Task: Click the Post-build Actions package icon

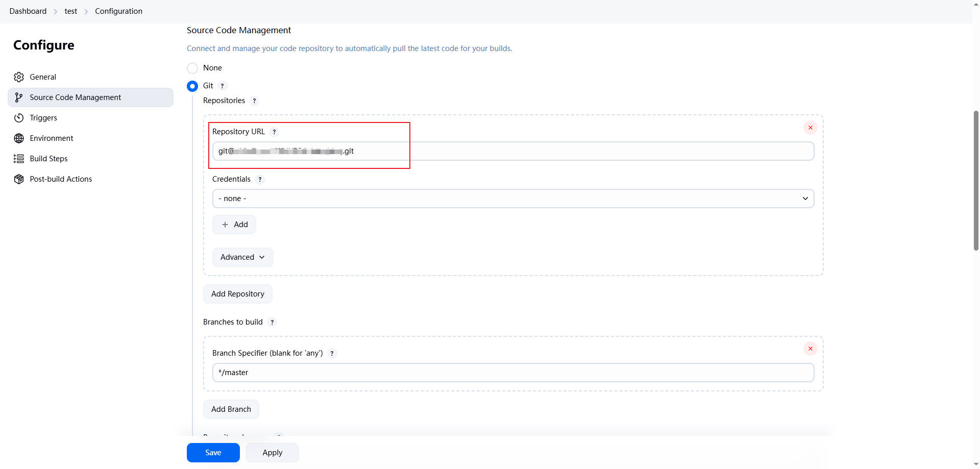Action: pyautogui.click(x=19, y=179)
